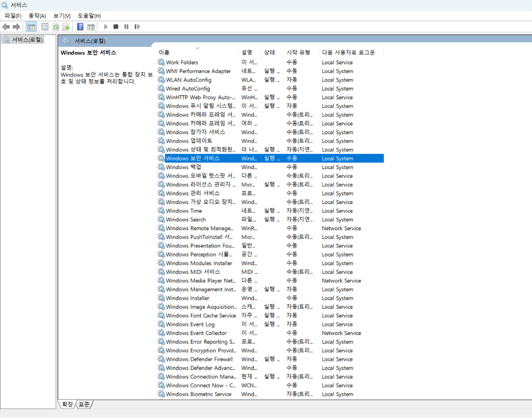Screen dimensions: 532x418
Task: Open the 도움말(H) menu
Action: click(x=89, y=16)
